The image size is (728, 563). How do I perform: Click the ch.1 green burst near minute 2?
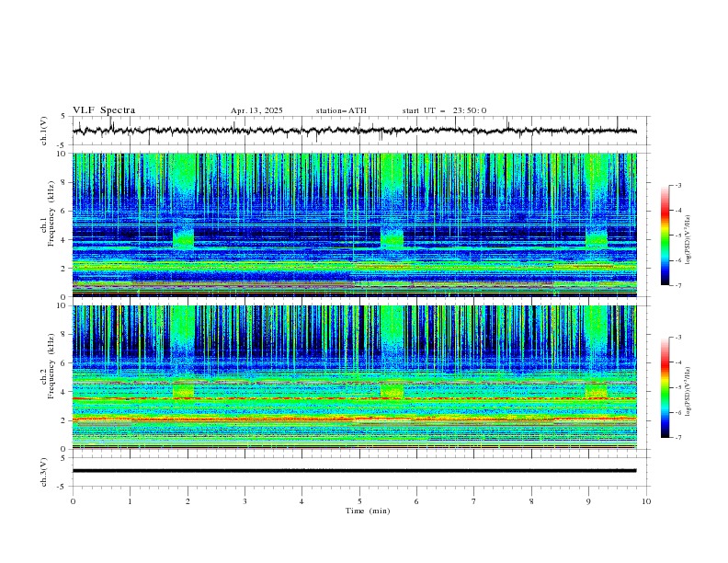click(x=184, y=239)
